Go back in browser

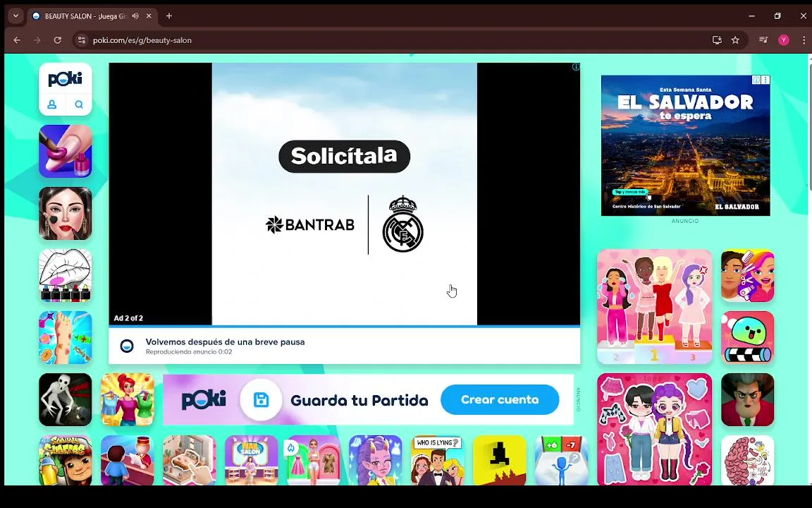[x=17, y=40]
